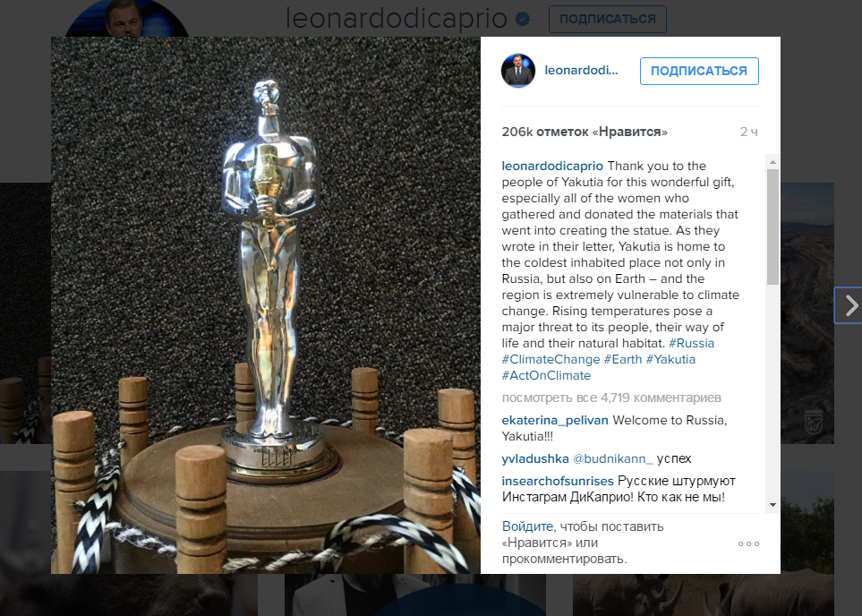Open the #Yakutia hashtag link

click(670, 360)
